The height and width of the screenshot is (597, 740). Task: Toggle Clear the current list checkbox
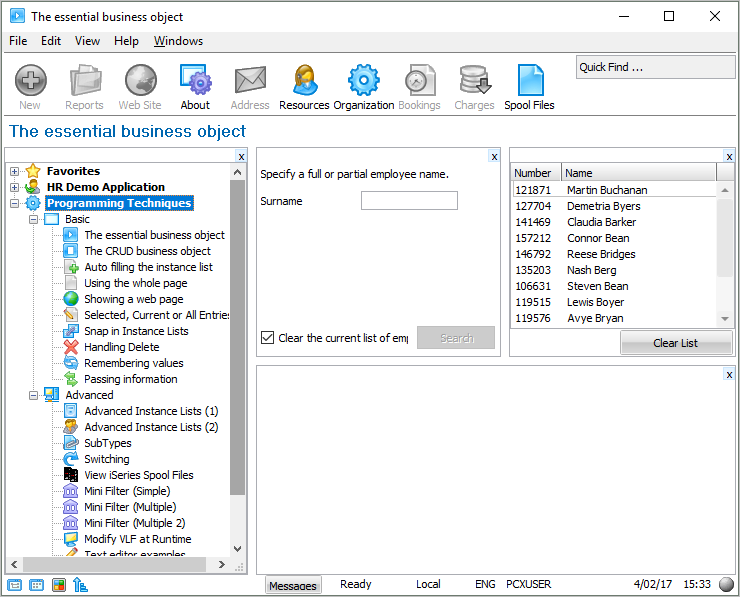click(267, 338)
